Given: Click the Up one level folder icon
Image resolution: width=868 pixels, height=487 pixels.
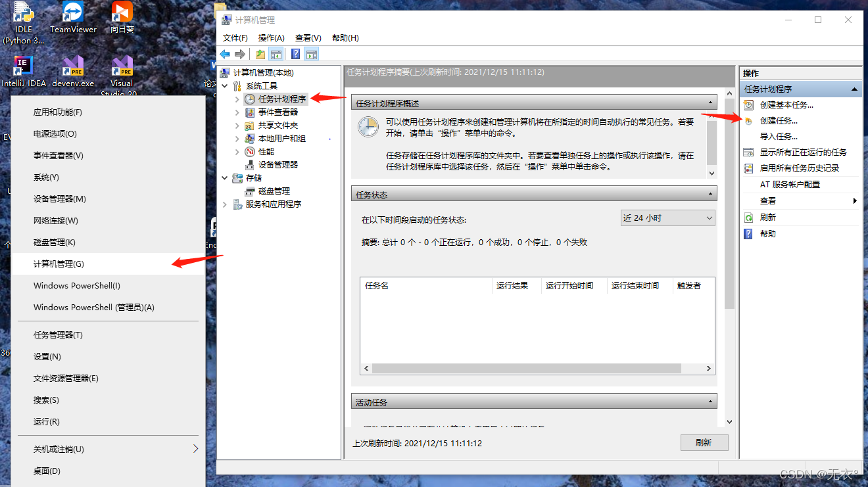Looking at the screenshot, I should (x=261, y=54).
